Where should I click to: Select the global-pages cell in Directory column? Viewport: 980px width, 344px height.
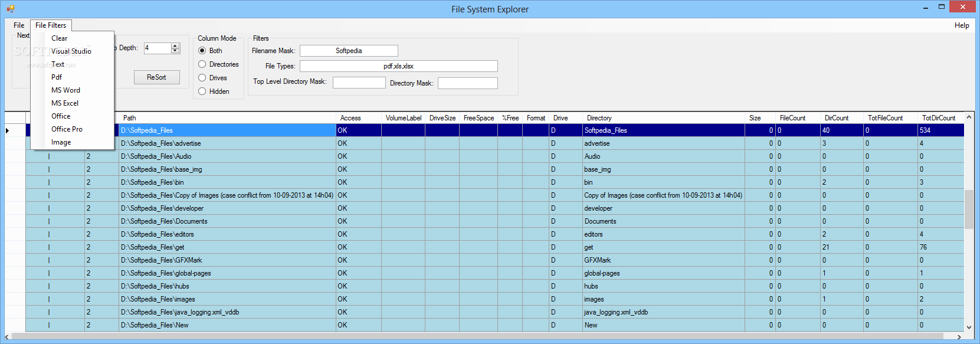664,273
